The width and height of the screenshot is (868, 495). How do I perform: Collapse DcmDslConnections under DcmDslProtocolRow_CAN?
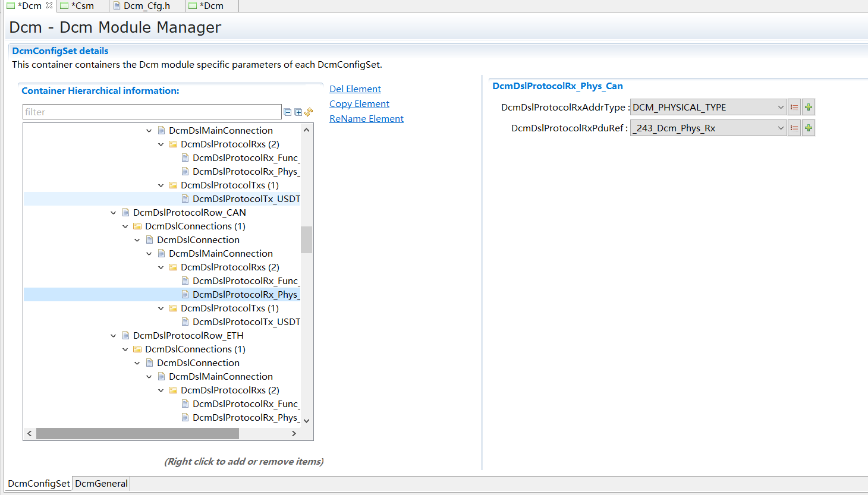click(x=125, y=226)
